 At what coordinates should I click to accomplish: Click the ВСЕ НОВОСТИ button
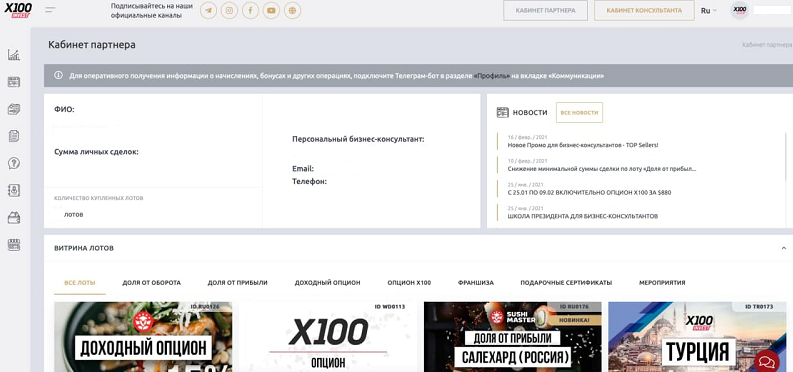[579, 113]
